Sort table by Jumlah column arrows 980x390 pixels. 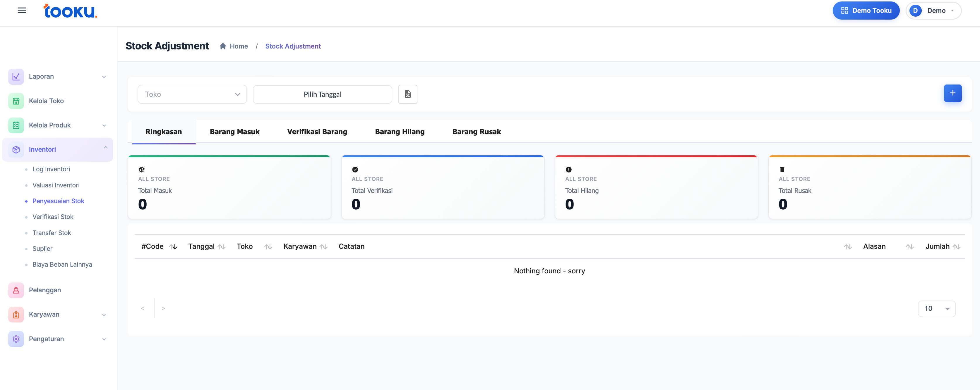click(957, 247)
